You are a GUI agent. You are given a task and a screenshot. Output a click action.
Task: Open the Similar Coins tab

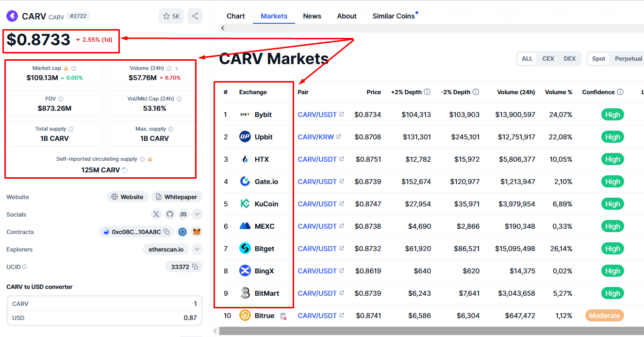394,16
